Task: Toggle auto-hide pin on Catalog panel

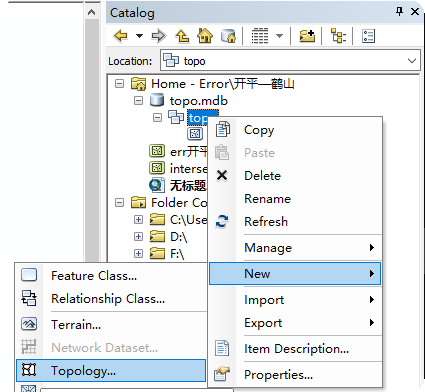Action: 399,12
